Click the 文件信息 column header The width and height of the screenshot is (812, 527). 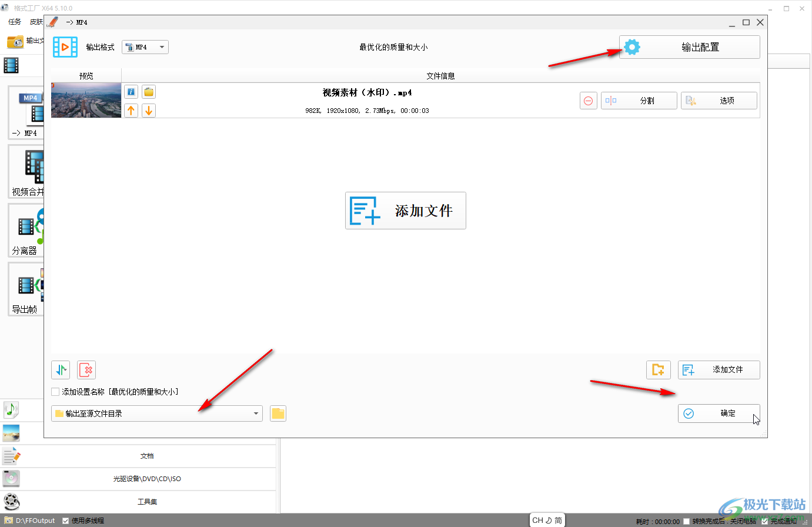[440, 76]
